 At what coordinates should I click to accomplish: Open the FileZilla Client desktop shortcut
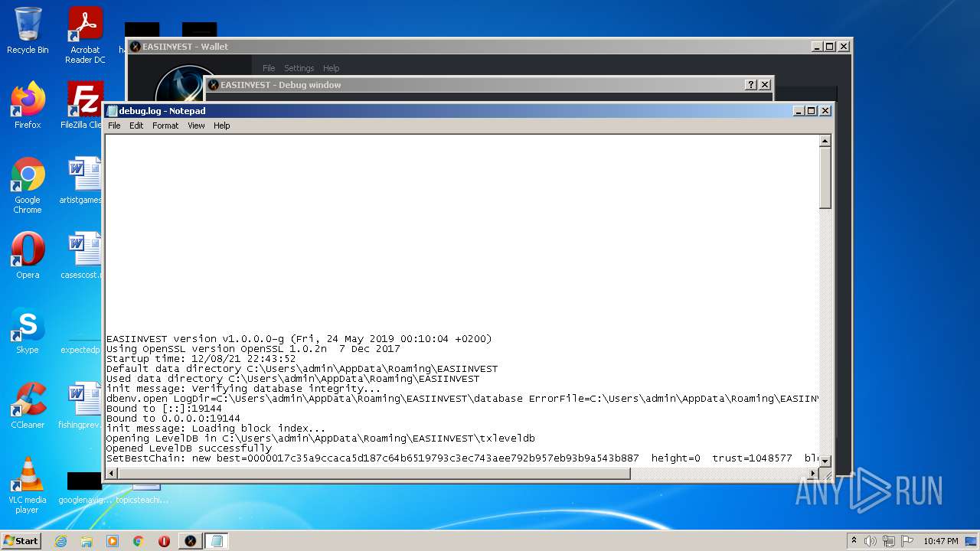coord(84,105)
